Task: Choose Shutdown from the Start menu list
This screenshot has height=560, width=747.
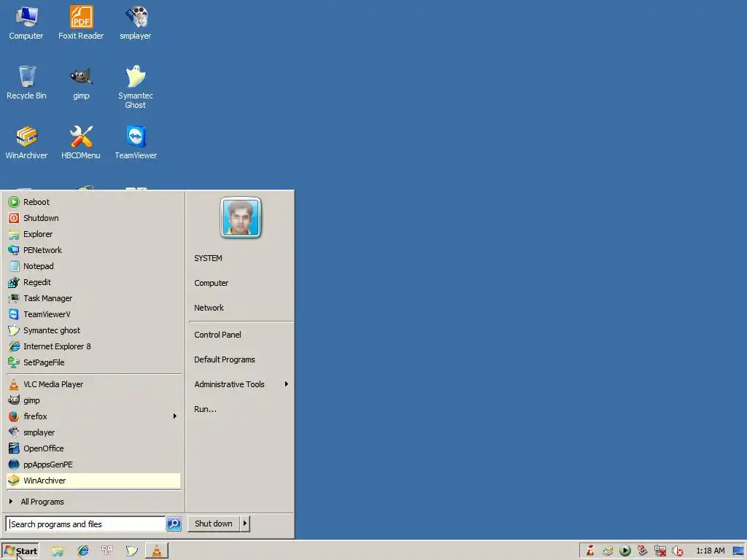Action: (x=93, y=218)
